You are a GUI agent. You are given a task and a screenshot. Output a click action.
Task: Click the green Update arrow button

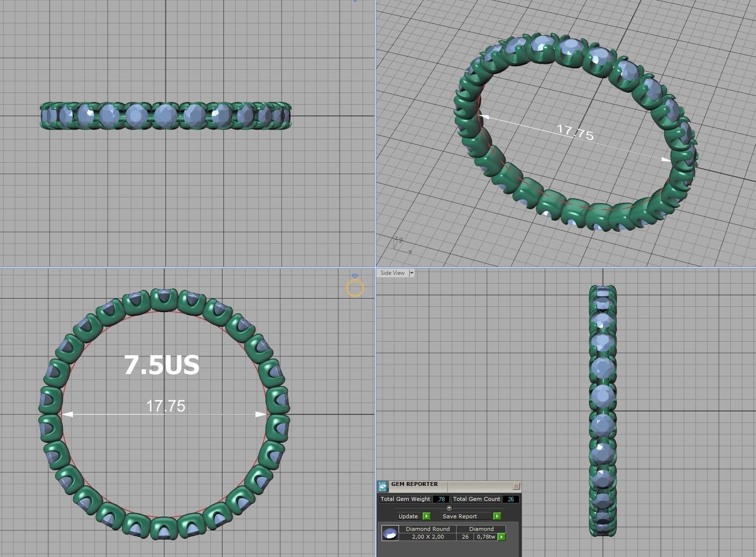point(426,516)
